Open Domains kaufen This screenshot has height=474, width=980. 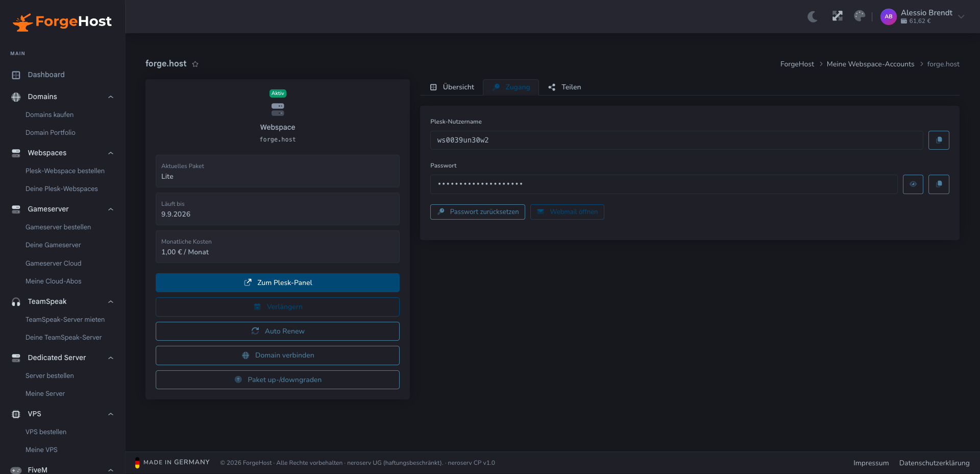coord(50,115)
